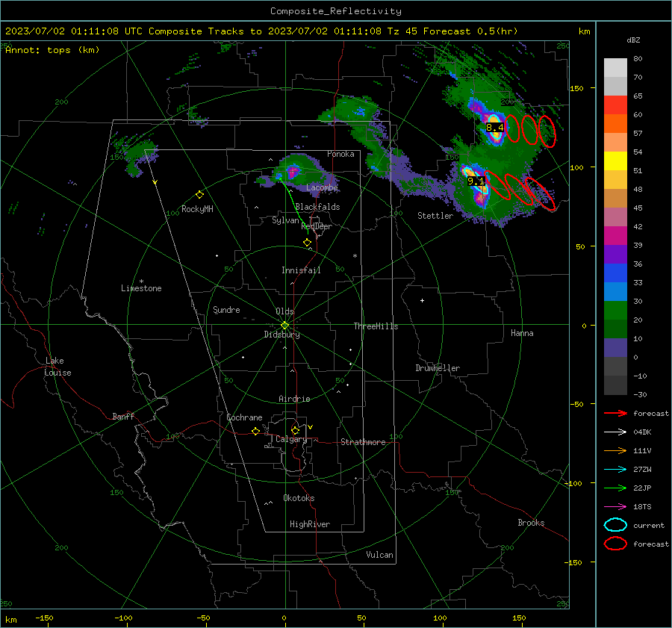Image resolution: width=672 pixels, height=628 pixels.
Task: Click the forecast ellipse farthest east of the 8.4 storm
Action: coord(547,131)
